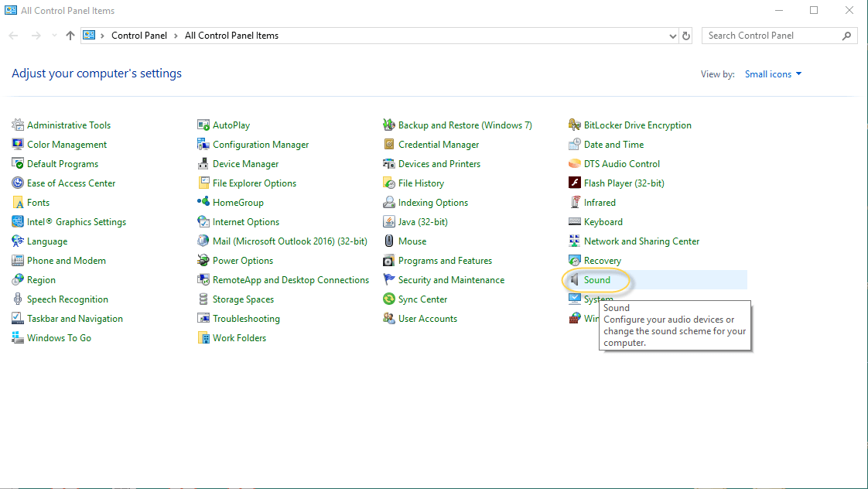
Task: Open the Device Manager icon
Action: [203, 164]
